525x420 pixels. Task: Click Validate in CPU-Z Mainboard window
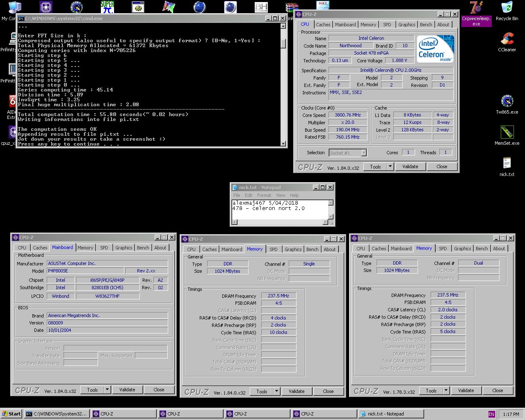(x=127, y=390)
